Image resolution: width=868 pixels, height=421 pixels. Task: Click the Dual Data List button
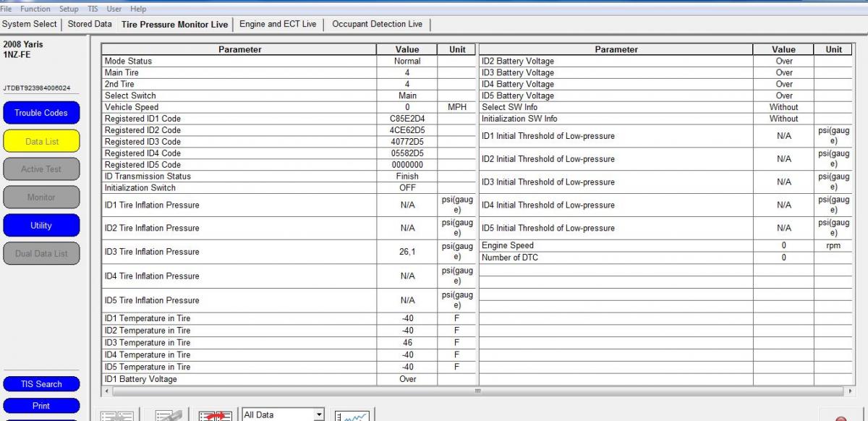coord(41,254)
